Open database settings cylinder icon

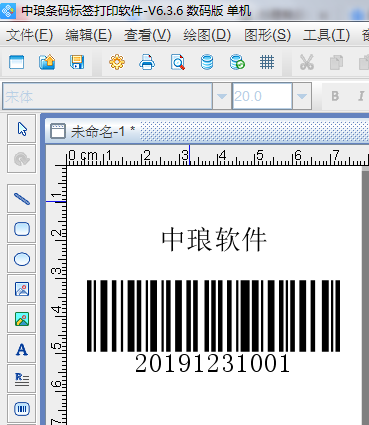tap(207, 62)
